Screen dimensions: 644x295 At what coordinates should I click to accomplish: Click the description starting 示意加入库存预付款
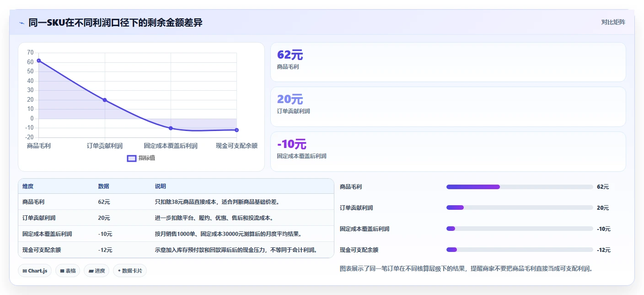point(236,250)
